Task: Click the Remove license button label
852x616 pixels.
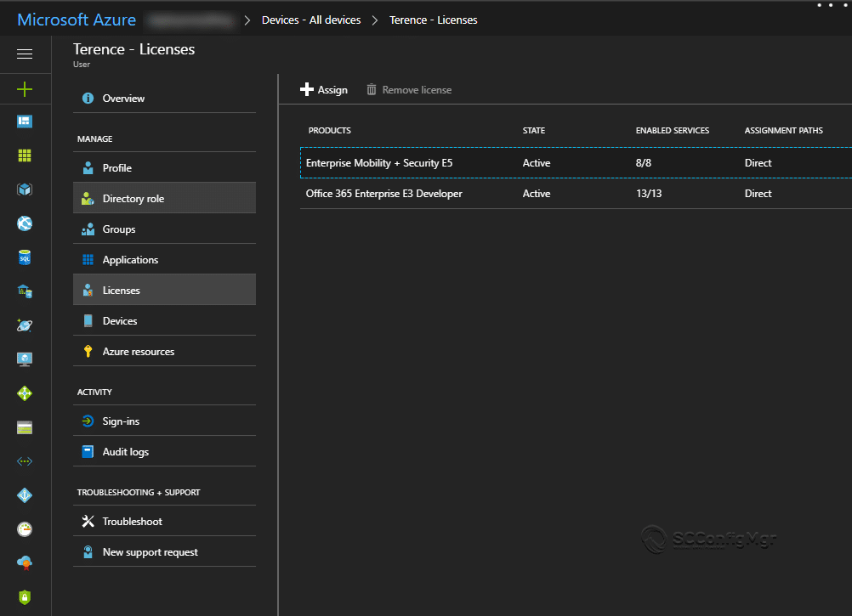Action: (x=417, y=90)
